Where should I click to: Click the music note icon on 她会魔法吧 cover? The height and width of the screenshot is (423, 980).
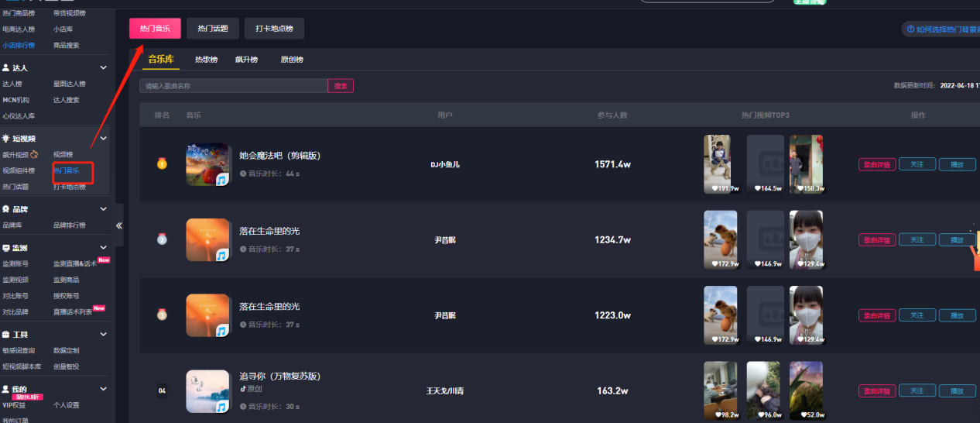pyautogui.click(x=222, y=180)
